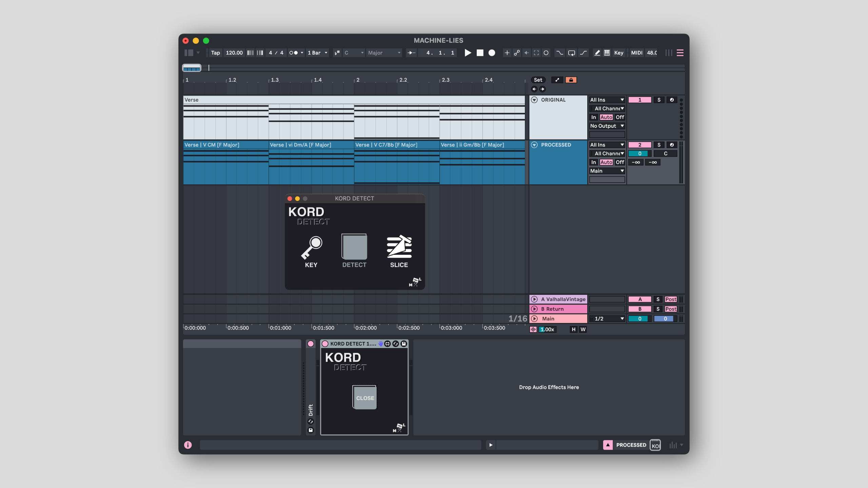The width and height of the screenshot is (868, 488).
Task: Toggle PROCESSED track activator numbered 2
Action: coord(639,145)
